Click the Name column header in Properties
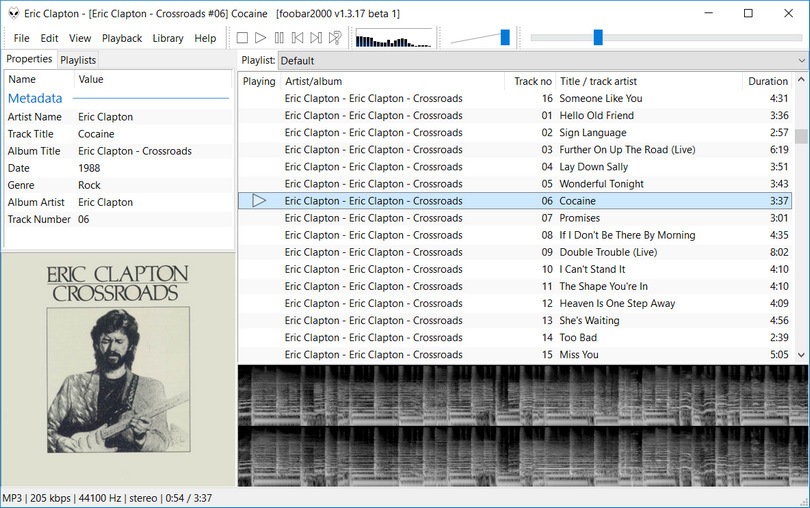Screen dimensions: 810x508 pos(39,79)
